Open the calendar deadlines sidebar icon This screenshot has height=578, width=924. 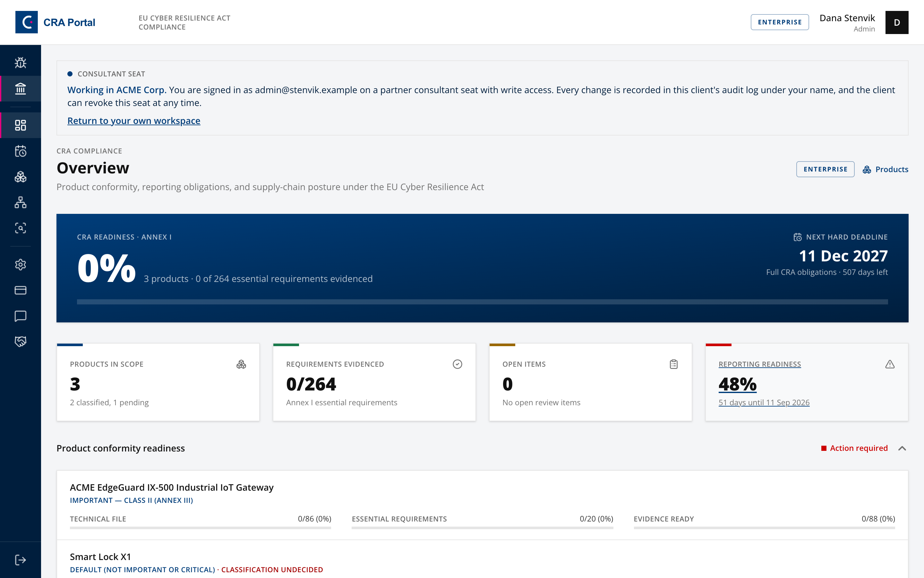point(20,151)
